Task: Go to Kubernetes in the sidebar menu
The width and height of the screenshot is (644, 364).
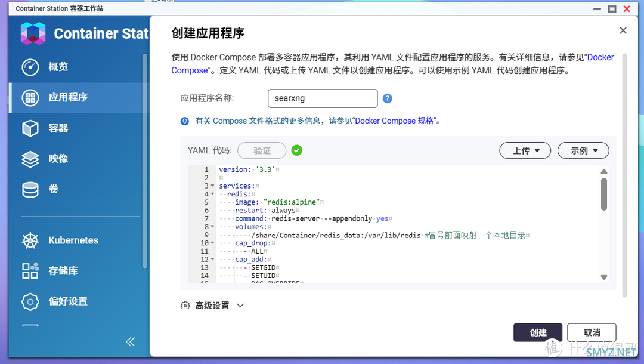Action: pos(73,240)
